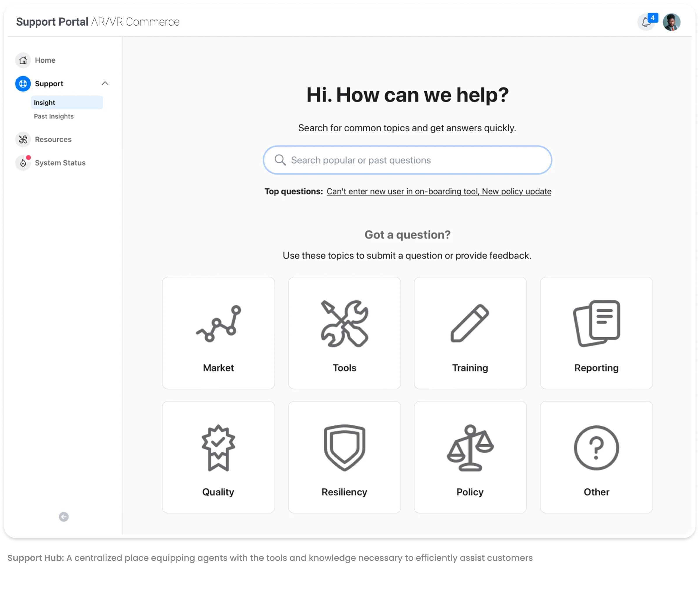Select the Market topic card

218,333
